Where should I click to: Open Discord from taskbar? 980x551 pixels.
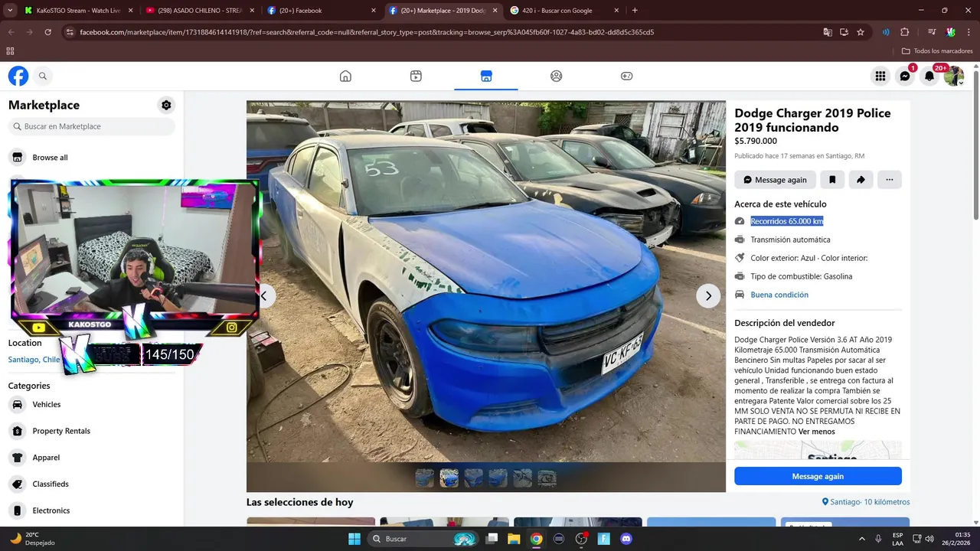tap(626, 539)
